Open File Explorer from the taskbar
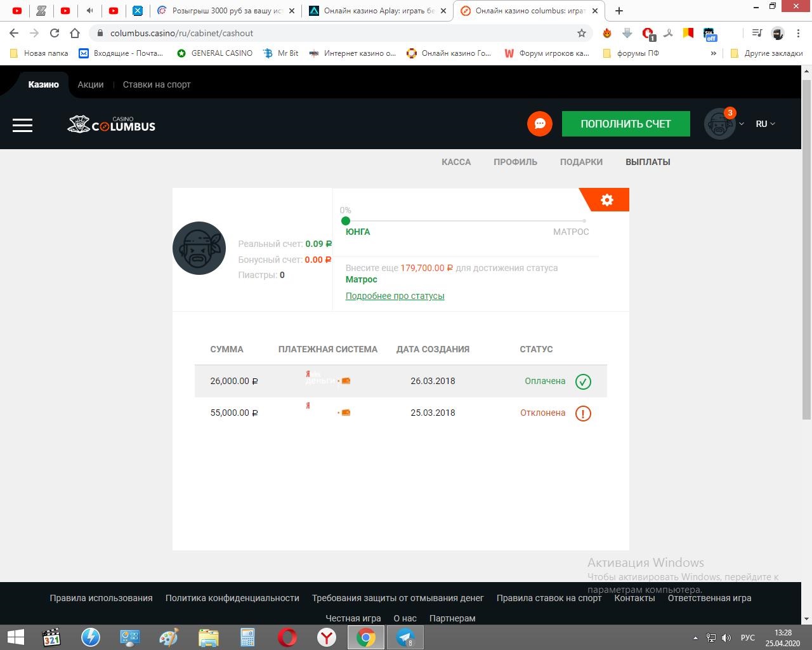 (x=208, y=637)
